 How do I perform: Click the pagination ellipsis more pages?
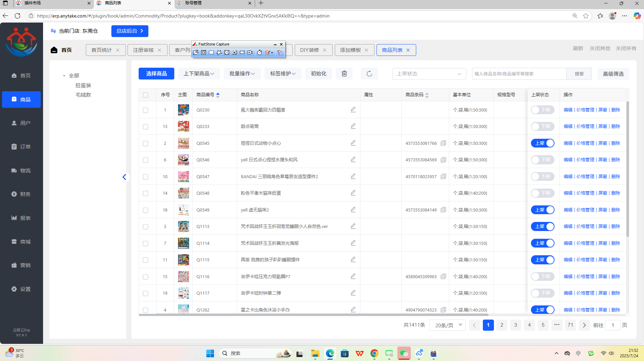click(557, 325)
